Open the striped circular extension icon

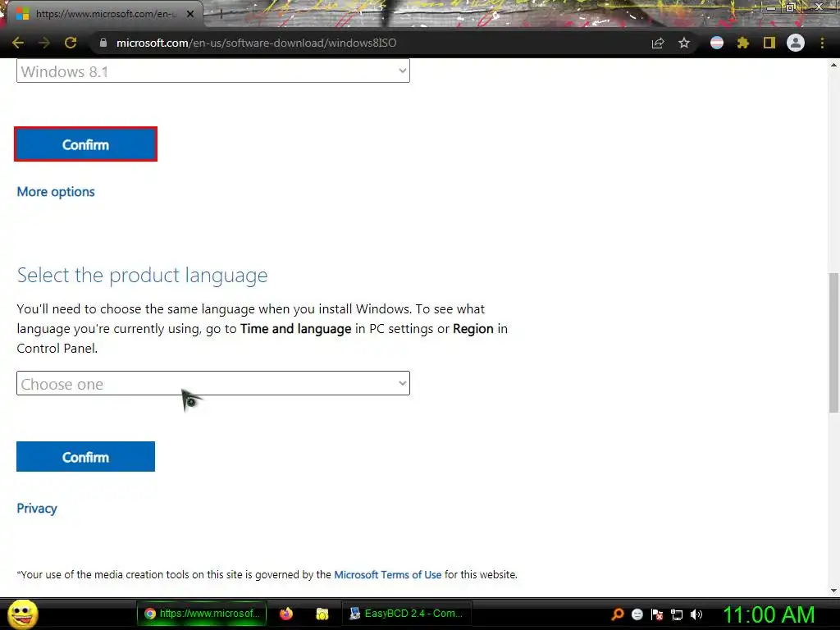(x=717, y=43)
